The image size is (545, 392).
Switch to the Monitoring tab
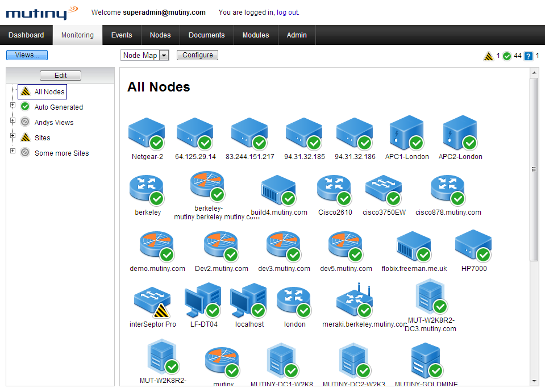click(x=77, y=35)
